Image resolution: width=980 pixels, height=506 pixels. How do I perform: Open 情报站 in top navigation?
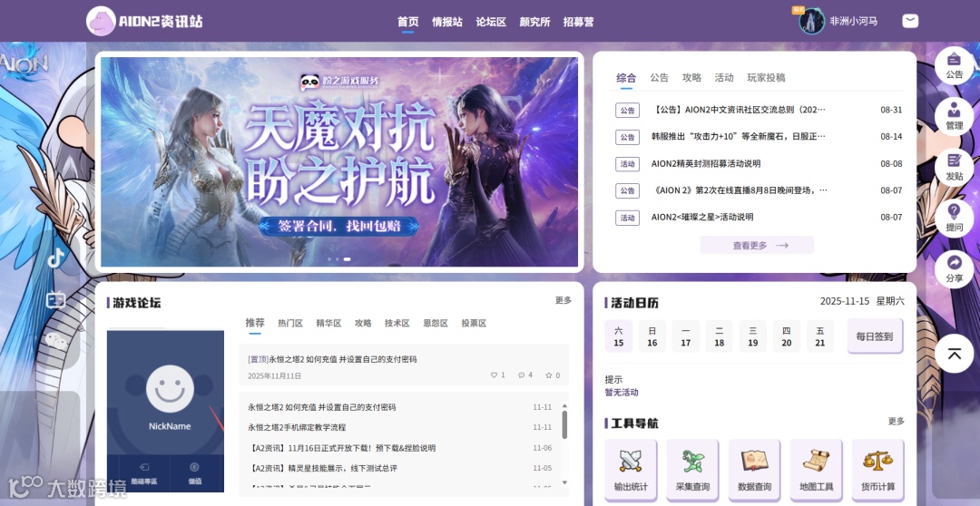click(x=447, y=22)
